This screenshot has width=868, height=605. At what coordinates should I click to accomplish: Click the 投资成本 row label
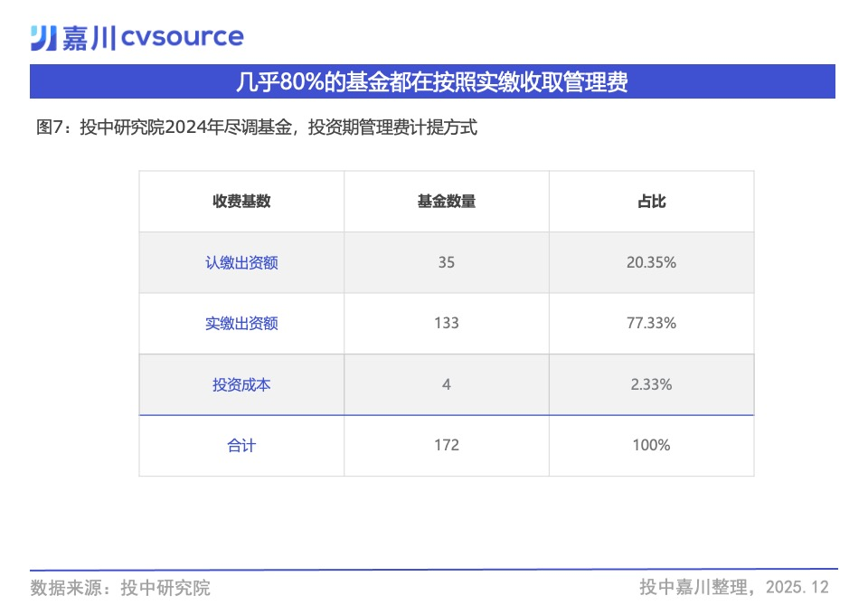coord(241,384)
